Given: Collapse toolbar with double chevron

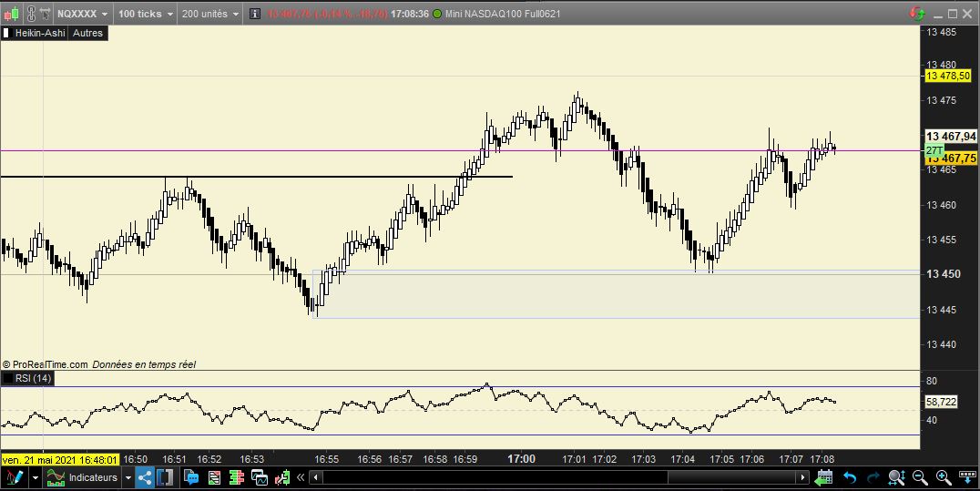Looking at the screenshot, I should pos(301,478).
